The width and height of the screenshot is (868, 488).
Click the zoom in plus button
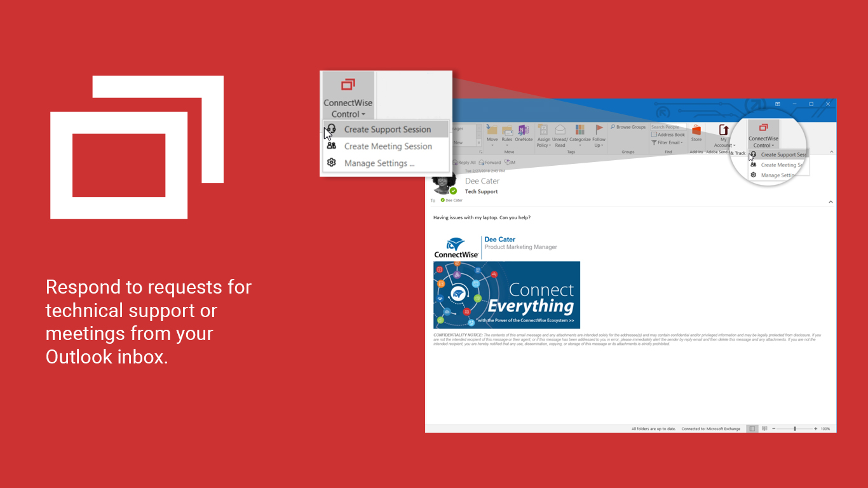[816, 429]
